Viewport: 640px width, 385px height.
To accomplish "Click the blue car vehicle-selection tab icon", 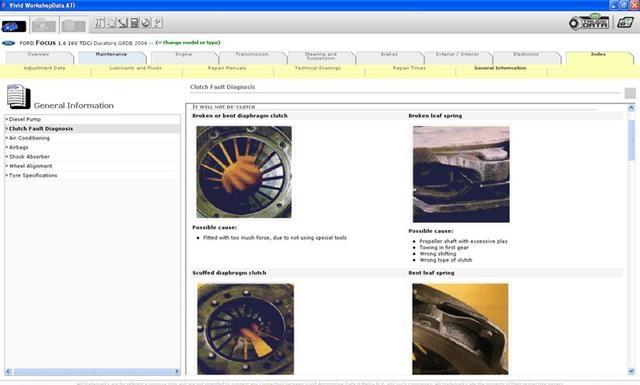I will click(x=14, y=26).
